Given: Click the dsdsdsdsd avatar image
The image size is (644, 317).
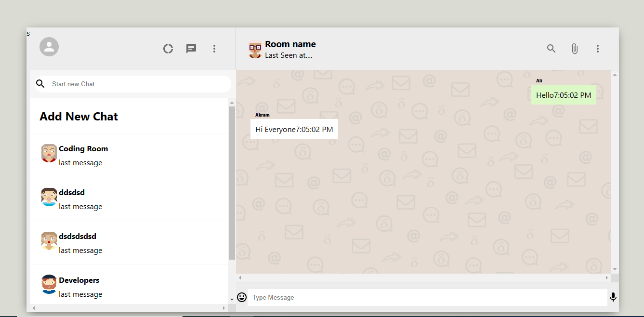Looking at the screenshot, I should (x=49, y=241).
